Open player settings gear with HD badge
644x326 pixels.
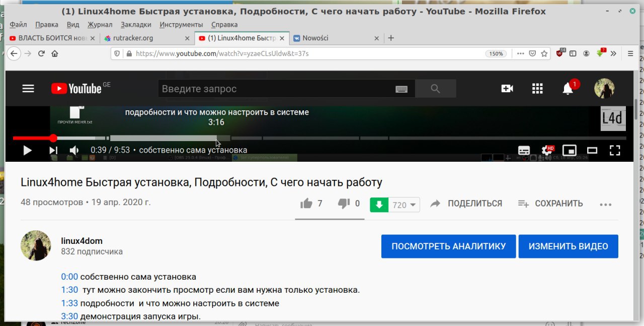[x=547, y=150]
